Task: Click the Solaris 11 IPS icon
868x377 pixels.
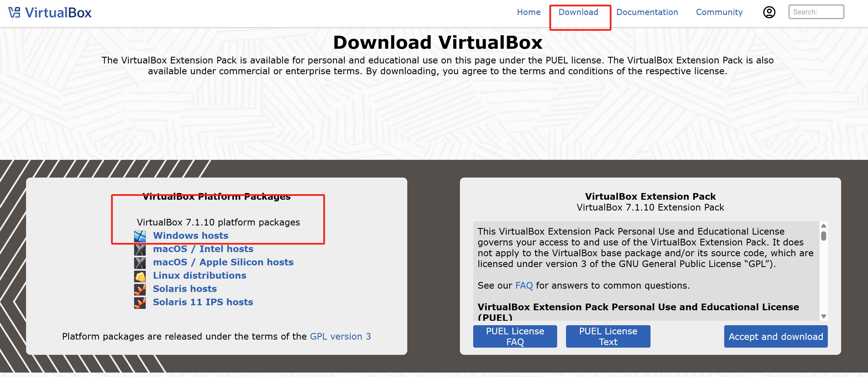Action: (140, 302)
